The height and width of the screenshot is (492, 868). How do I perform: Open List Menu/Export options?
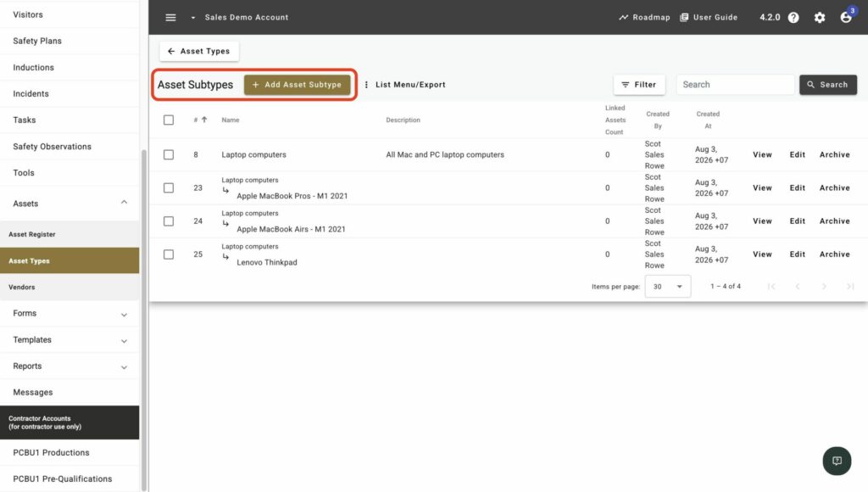(x=404, y=85)
